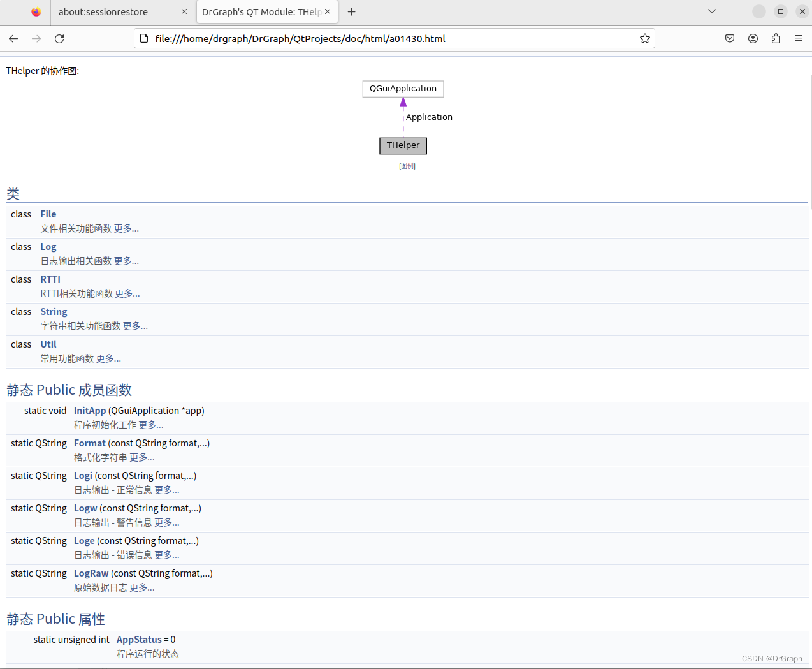The height and width of the screenshot is (669, 812).
Task: Reload the current page
Action: 59,38
